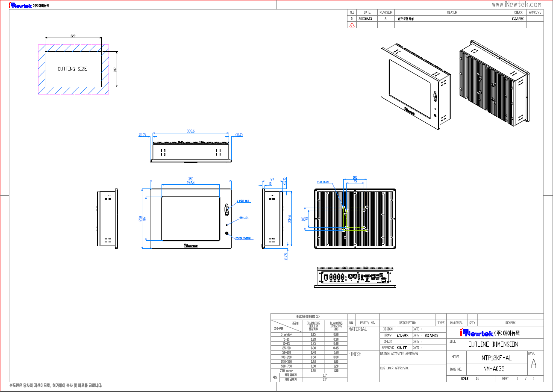Select the '5 under' tolerance row label
The width and height of the screenshot is (553, 392).
(x=286, y=334)
